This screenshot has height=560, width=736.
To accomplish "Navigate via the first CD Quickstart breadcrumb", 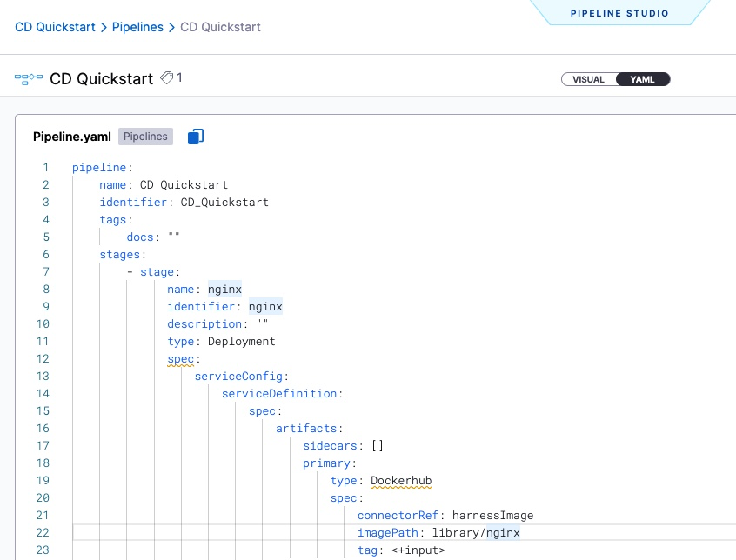I will (55, 27).
